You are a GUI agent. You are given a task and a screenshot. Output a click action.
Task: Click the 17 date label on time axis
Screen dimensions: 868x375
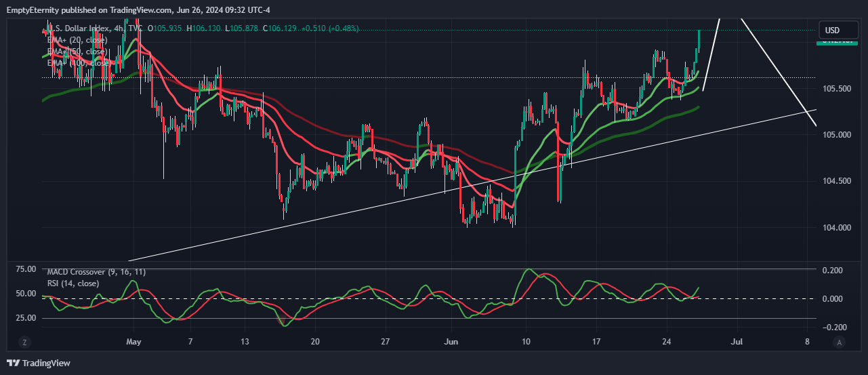click(x=596, y=342)
